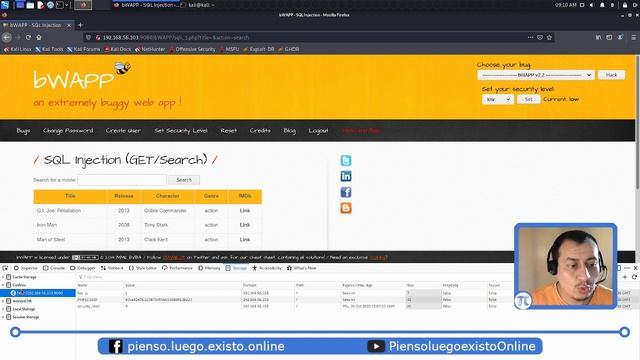Screen dimensions: 640x360
Task: Open the Firefox hamburger menu
Action: (633, 37)
